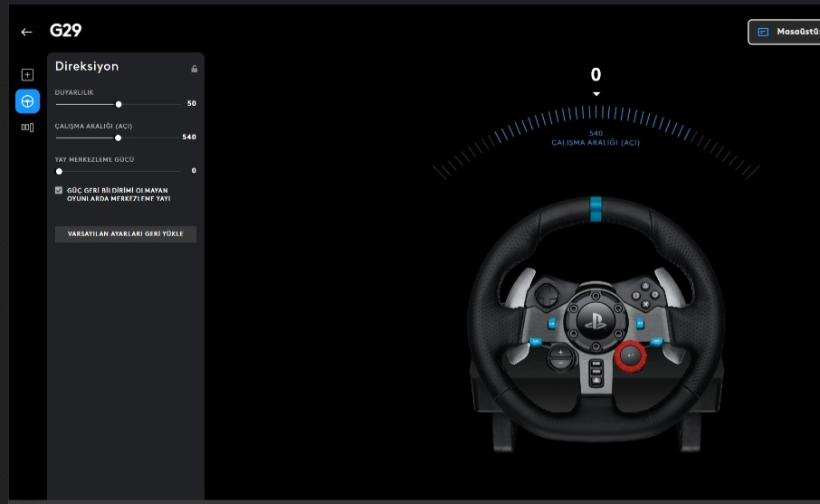Click the white position marker above the arc

coord(596,94)
